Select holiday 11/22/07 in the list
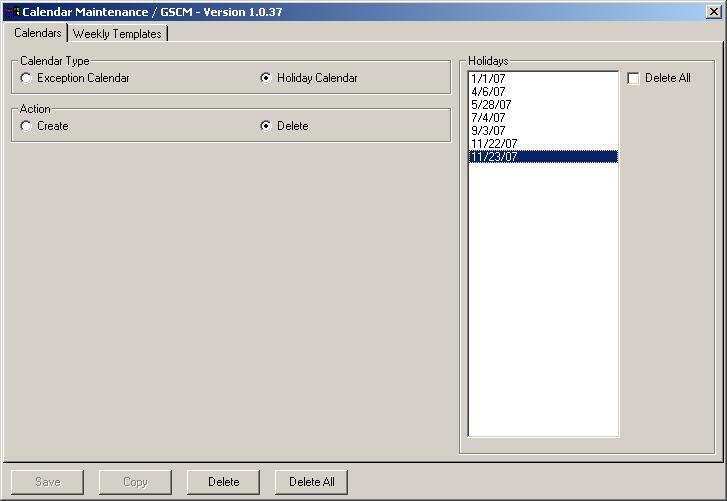Image resolution: width=727 pixels, height=501 pixels. (543, 144)
